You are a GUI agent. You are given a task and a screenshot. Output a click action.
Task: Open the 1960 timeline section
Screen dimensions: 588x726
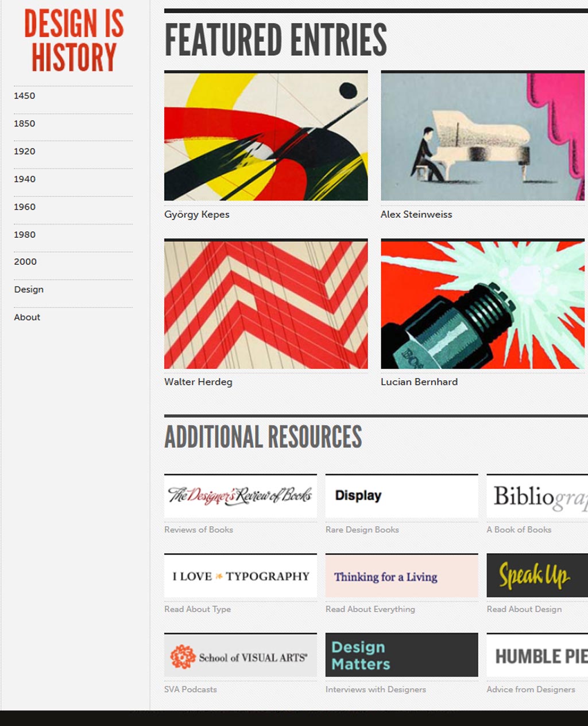click(x=25, y=207)
